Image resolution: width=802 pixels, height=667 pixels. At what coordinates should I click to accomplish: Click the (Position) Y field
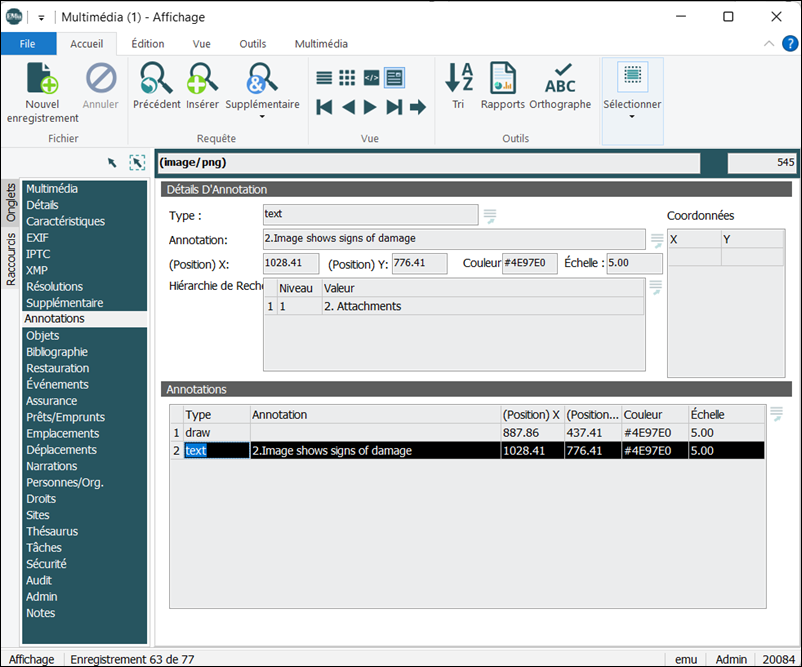click(419, 264)
